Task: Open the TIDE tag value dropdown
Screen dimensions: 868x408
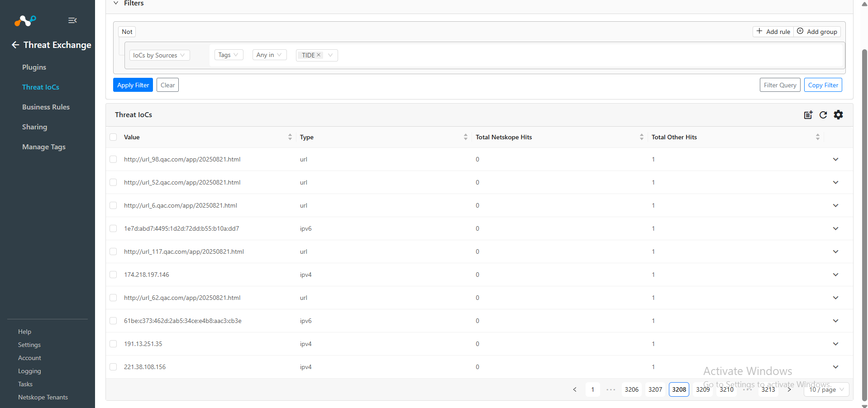Action: pos(330,55)
